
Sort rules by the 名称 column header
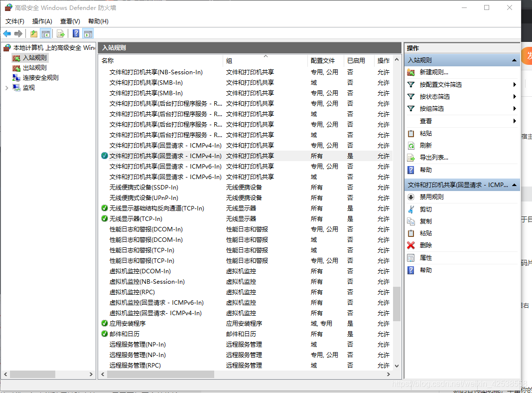tap(161, 60)
